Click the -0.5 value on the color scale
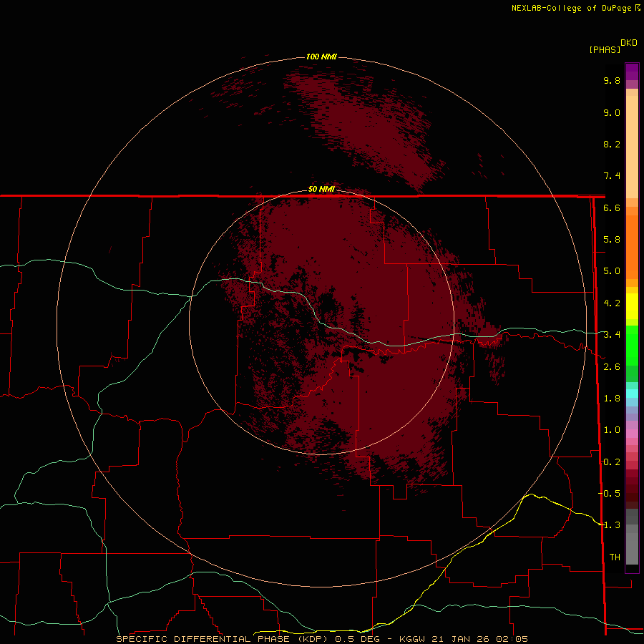This screenshot has width=644, height=644. [609, 493]
